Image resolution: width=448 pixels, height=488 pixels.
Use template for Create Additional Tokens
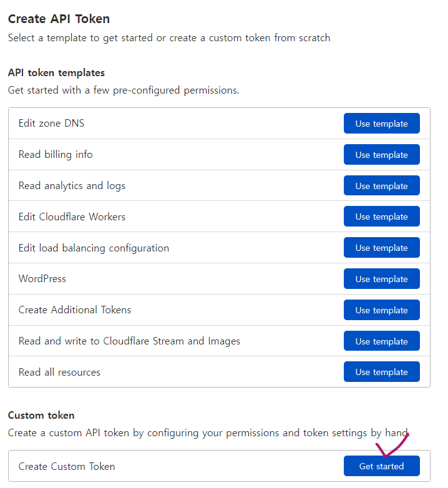pyautogui.click(x=381, y=310)
